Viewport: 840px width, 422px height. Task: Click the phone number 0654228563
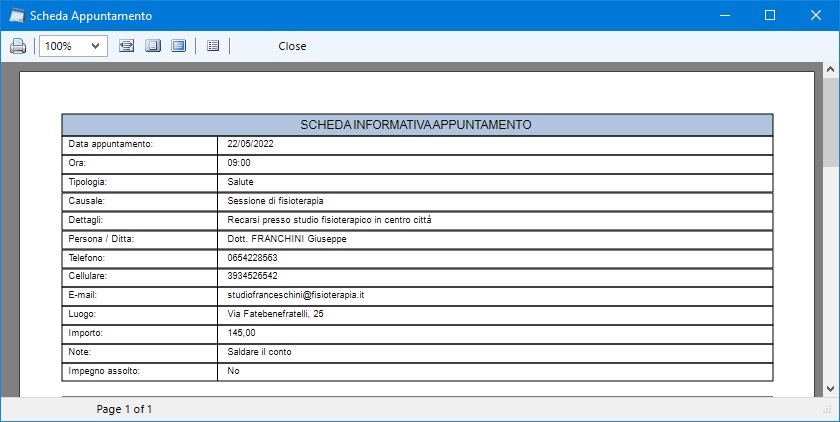point(252,258)
